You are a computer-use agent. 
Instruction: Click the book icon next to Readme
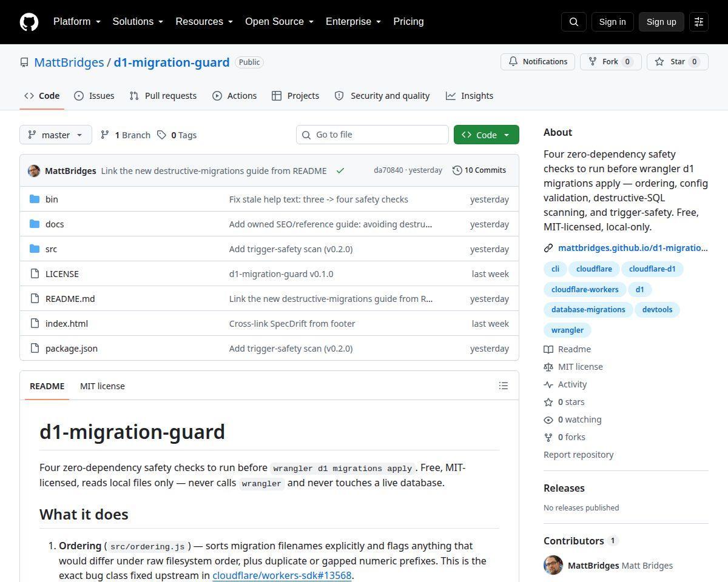[548, 349]
